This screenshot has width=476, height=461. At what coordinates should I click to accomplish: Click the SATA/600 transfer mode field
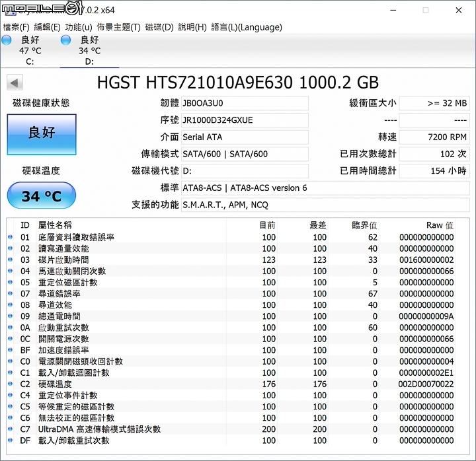245,154
